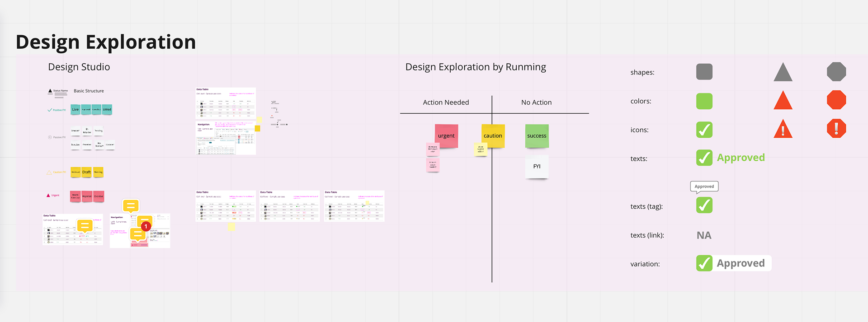Click the red notification badge showing 1

146,226
